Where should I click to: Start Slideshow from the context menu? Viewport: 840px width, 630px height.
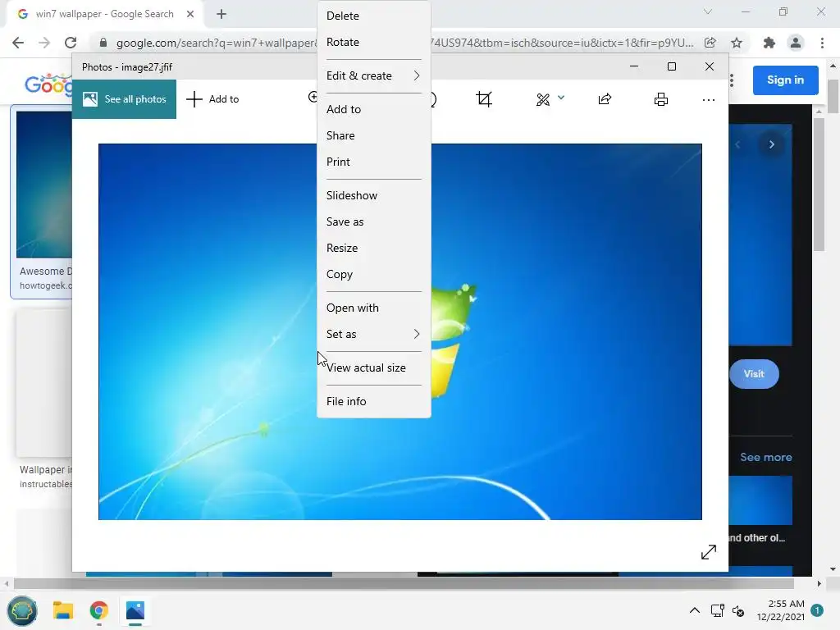pos(374,195)
